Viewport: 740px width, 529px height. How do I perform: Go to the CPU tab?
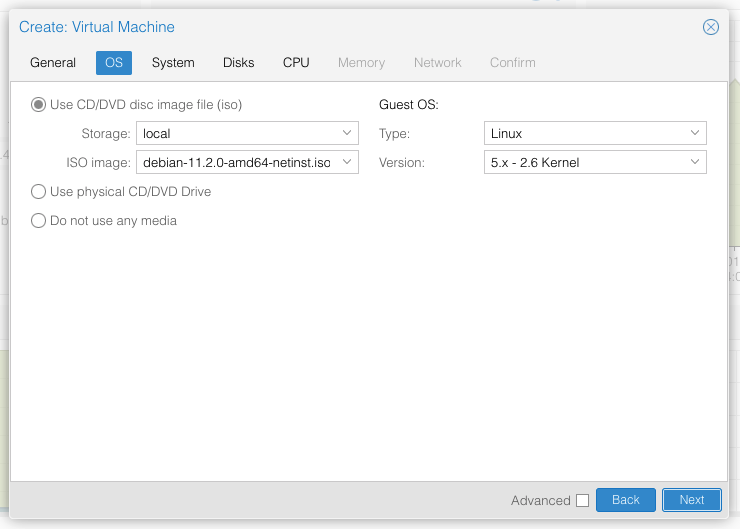click(296, 62)
